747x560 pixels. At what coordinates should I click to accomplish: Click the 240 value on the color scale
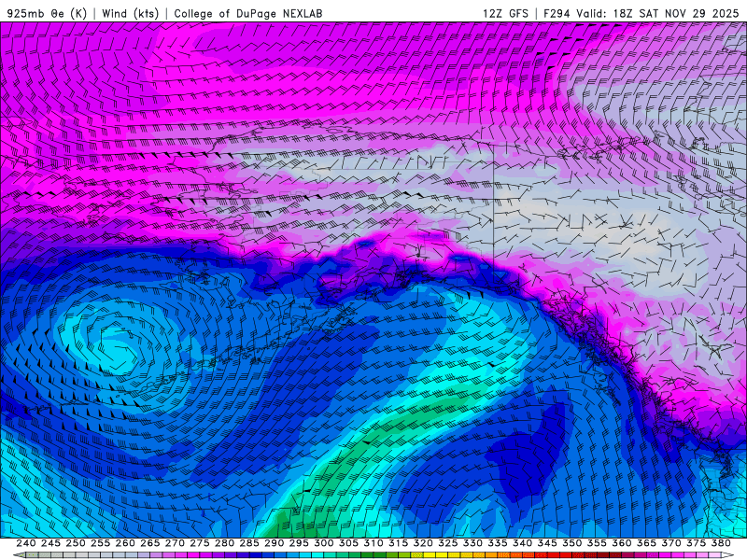(26, 543)
